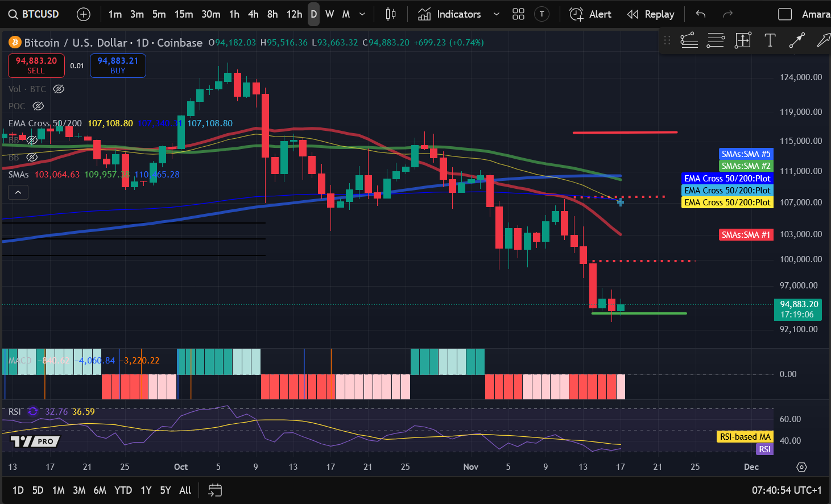Open timezone menu at 07:40:54 UTC+1

point(787,490)
